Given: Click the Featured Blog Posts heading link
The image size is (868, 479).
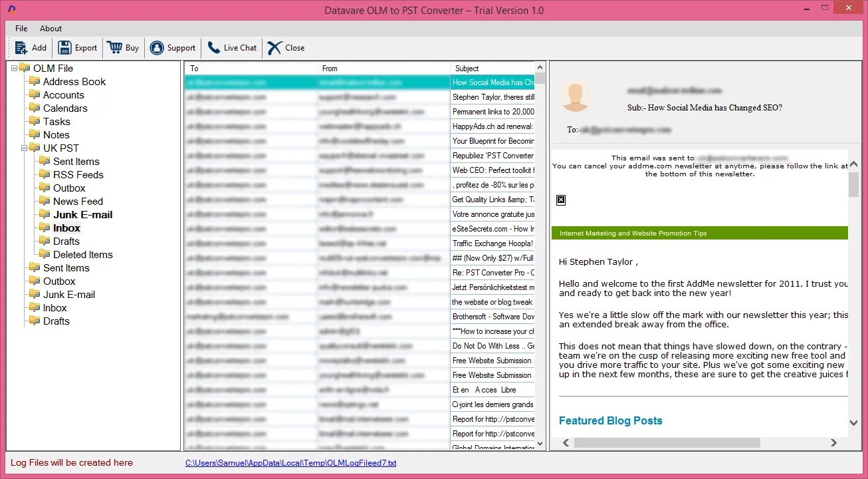Looking at the screenshot, I should 610,420.
